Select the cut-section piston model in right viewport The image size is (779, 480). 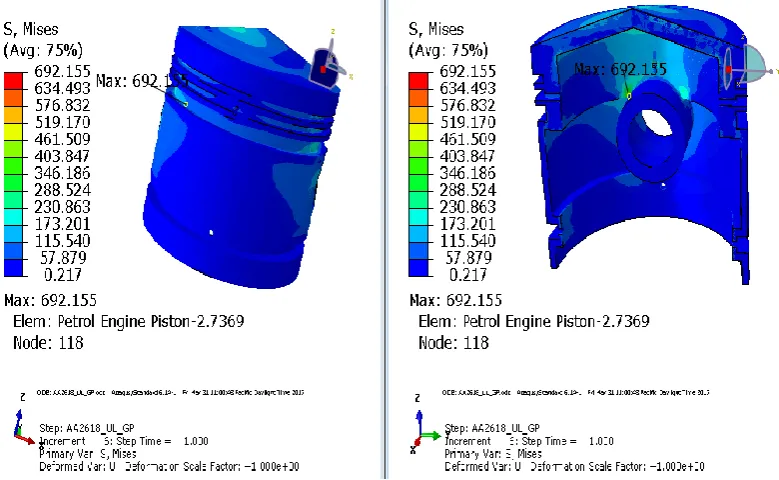click(640, 145)
